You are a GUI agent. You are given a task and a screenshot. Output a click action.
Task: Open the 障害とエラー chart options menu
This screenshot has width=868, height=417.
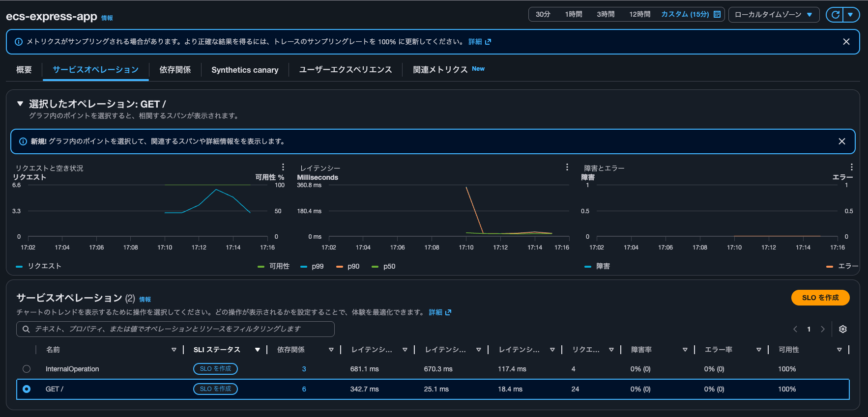pyautogui.click(x=851, y=167)
